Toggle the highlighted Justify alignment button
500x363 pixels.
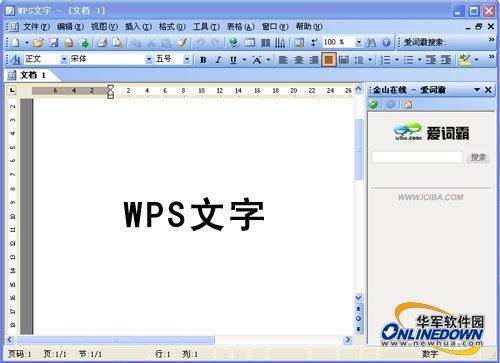(329, 60)
